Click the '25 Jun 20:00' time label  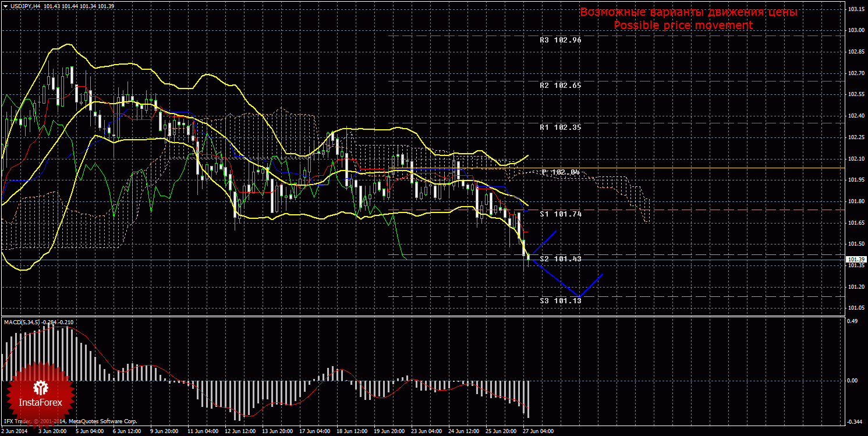pos(501,431)
